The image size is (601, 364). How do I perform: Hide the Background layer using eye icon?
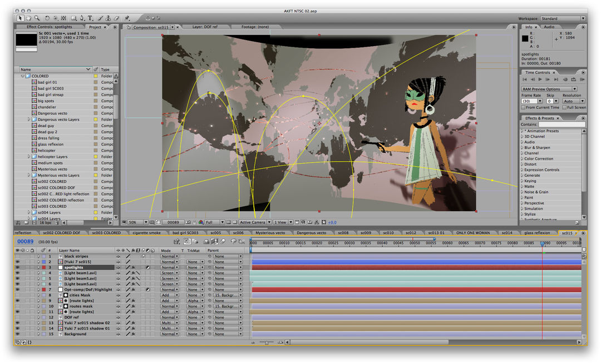(17, 334)
